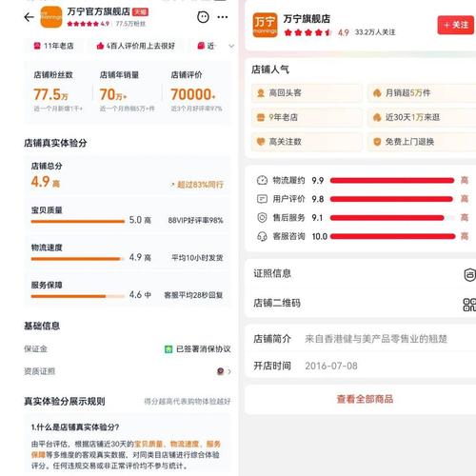Click the 物流履约 score bar
This screenshot has height=476, width=476.
(x=392, y=181)
